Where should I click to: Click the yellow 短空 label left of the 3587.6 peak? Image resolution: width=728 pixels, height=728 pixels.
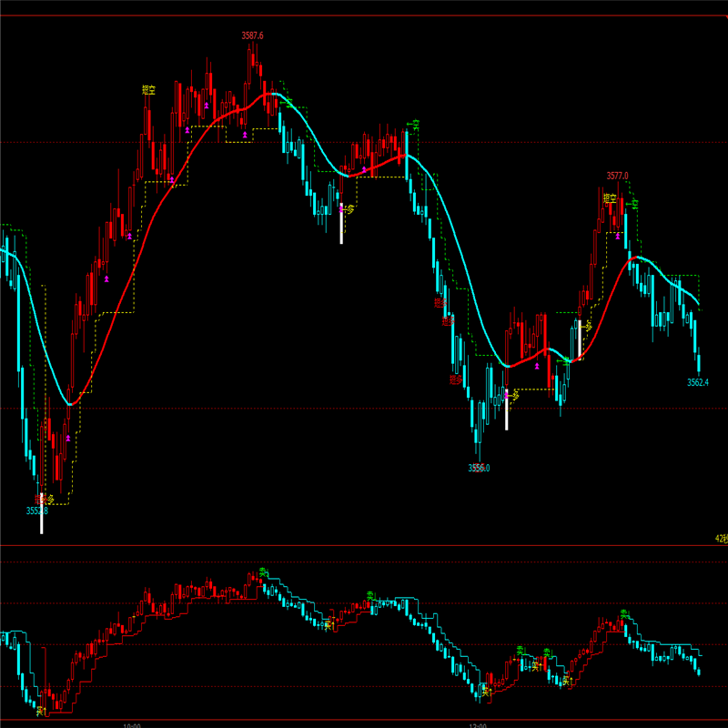[148, 90]
